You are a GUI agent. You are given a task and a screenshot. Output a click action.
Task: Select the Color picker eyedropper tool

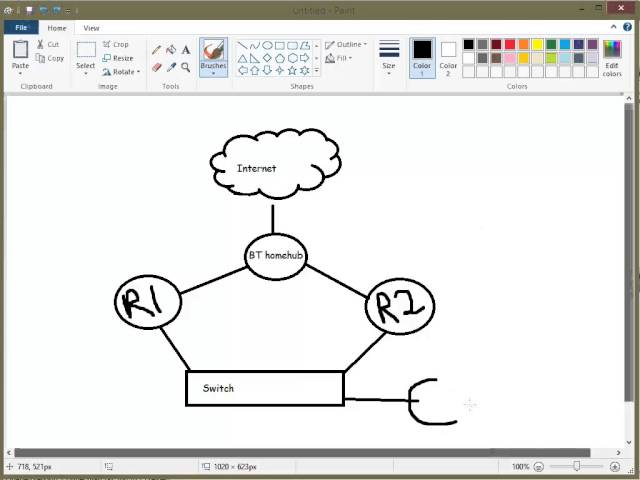point(171,67)
